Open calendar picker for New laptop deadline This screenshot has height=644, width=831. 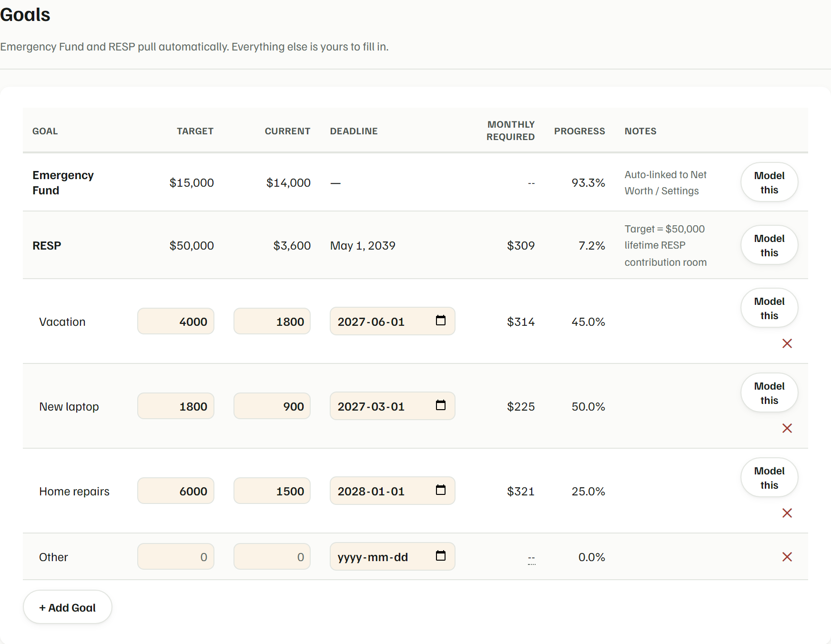441,405
